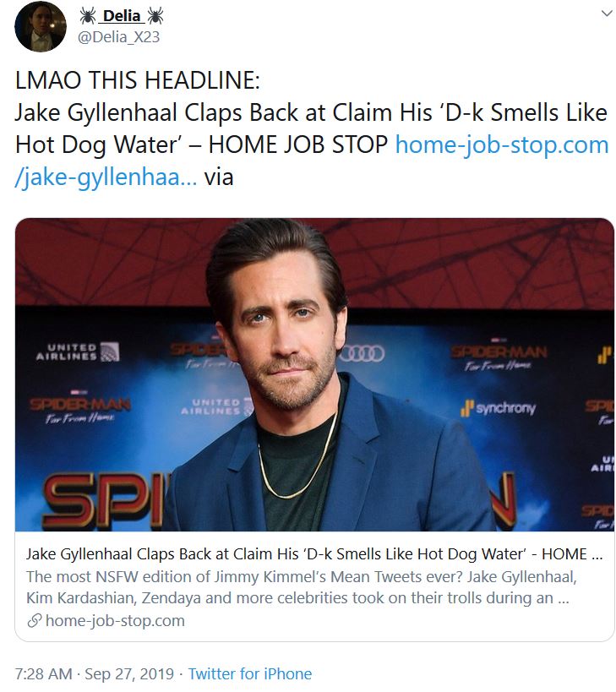Open the tweet options chevron menu

point(608,14)
